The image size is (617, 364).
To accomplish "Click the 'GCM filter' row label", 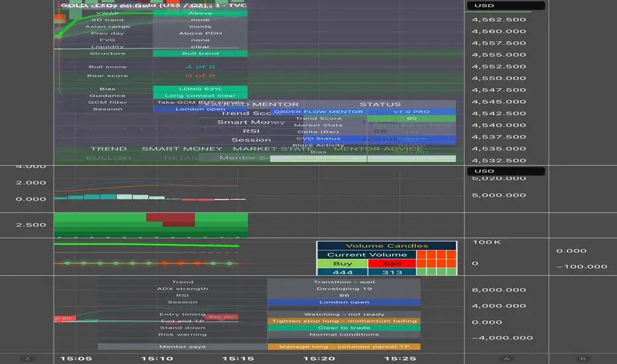I will tap(107, 103).
